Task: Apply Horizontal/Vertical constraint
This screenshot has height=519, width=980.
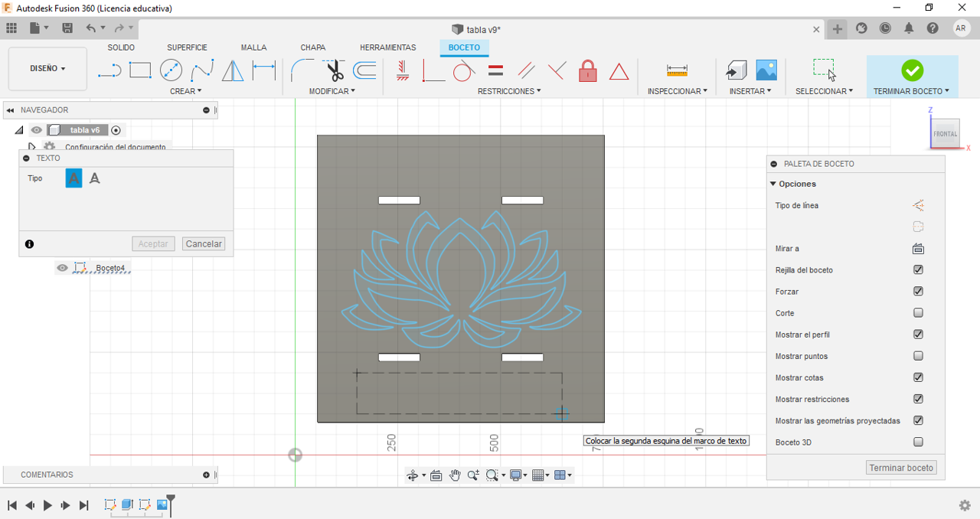Action: (x=403, y=71)
